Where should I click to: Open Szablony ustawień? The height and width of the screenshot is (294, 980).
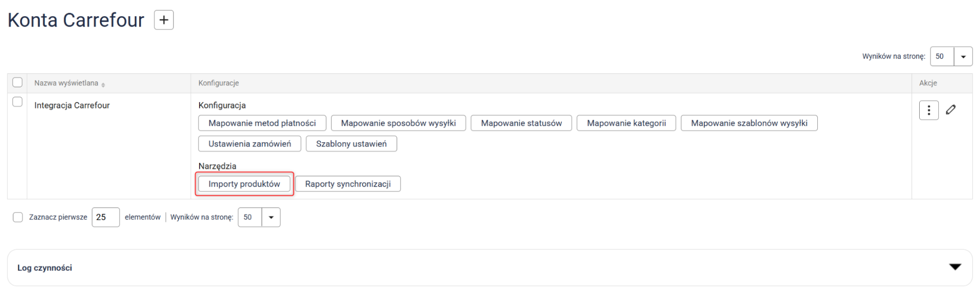[x=351, y=144]
